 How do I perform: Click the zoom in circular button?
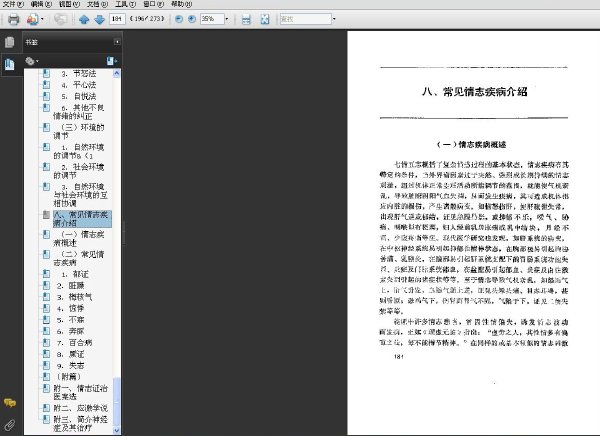pos(192,19)
